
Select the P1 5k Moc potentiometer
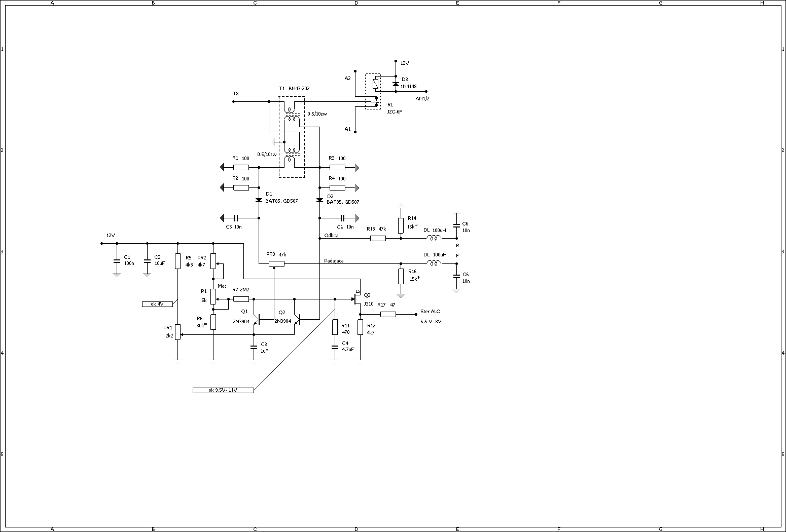click(x=213, y=296)
